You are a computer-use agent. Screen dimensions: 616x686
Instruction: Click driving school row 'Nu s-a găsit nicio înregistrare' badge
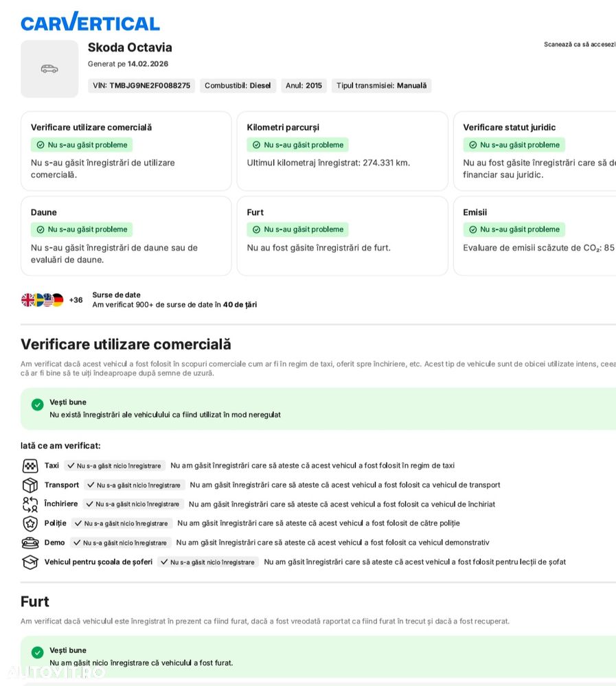(208, 562)
